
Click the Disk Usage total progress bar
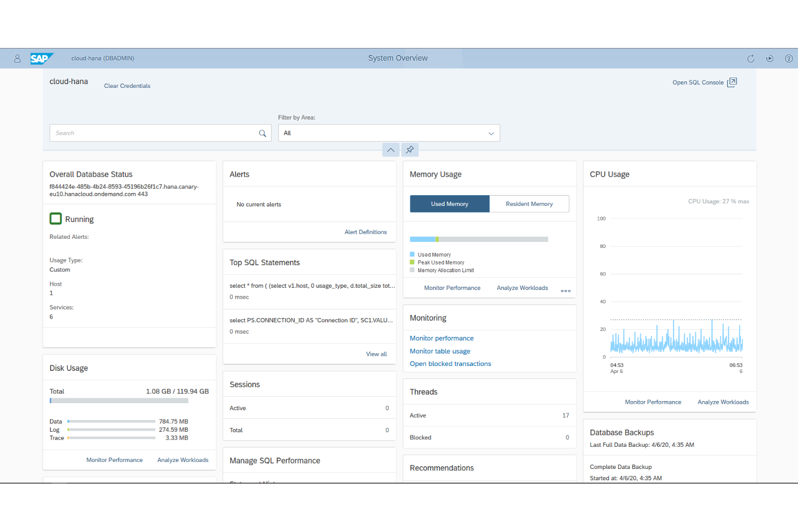point(119,400)
